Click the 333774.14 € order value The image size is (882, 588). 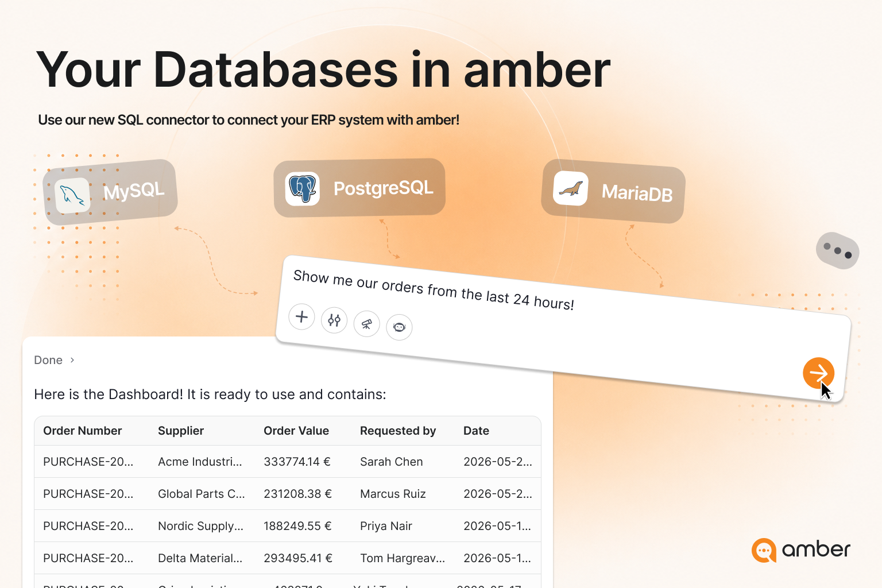297,462
